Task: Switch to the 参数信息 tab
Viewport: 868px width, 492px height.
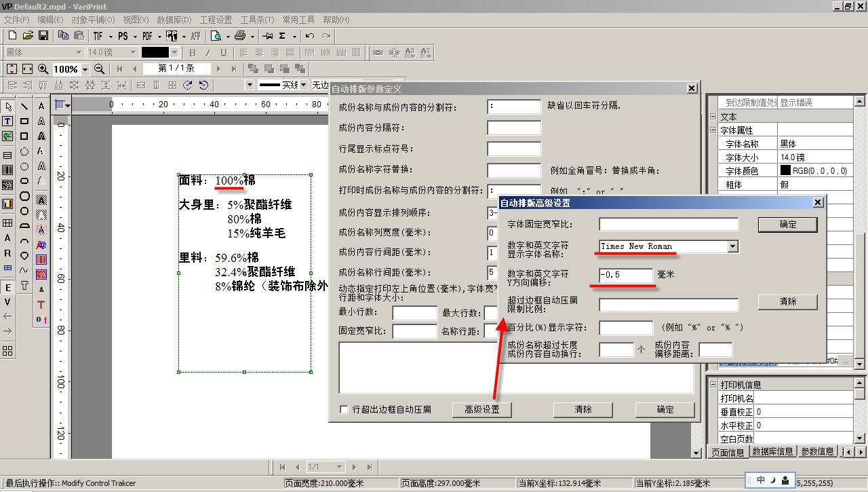Action: click(817, 451)
